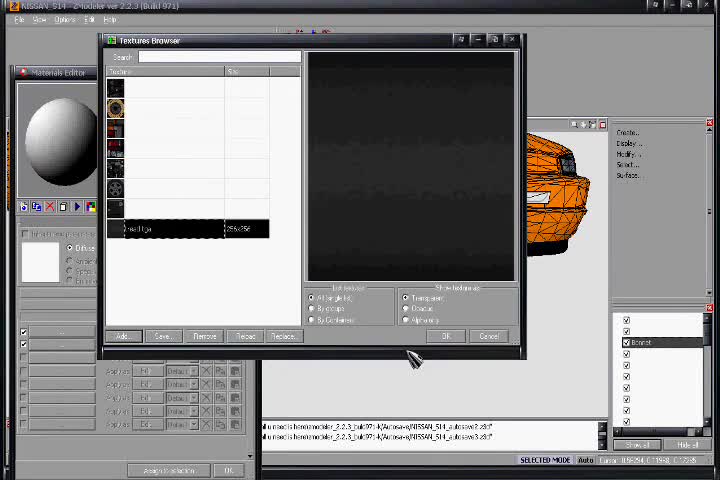The width and height of the screenshot is (720, 480).
Task: Open the Help menu
Action: click(110, 20)
